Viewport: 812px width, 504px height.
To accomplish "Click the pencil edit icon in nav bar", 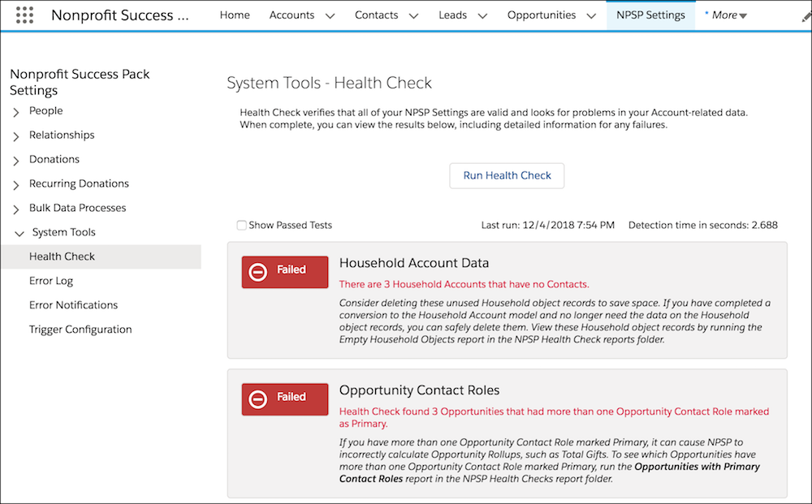I will [806, 18].
